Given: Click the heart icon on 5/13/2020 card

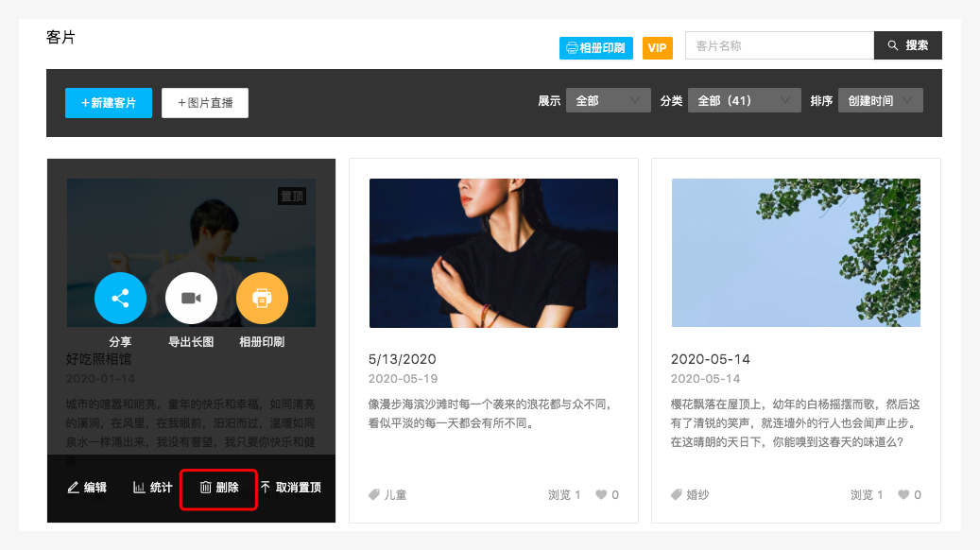Looking at the screenshot, I should 600,495.
